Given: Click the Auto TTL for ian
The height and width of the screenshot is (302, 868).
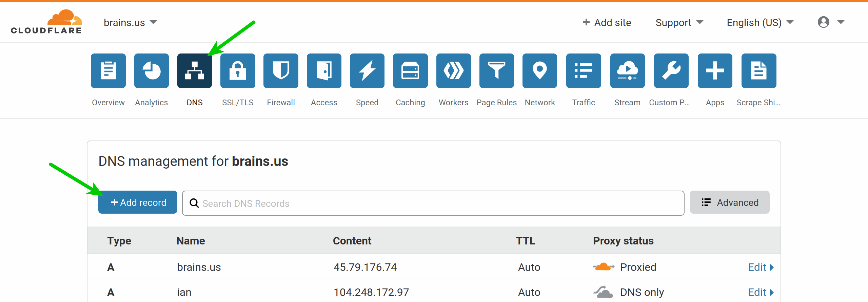Looking at the screenshot, I should tap(529, 292).
